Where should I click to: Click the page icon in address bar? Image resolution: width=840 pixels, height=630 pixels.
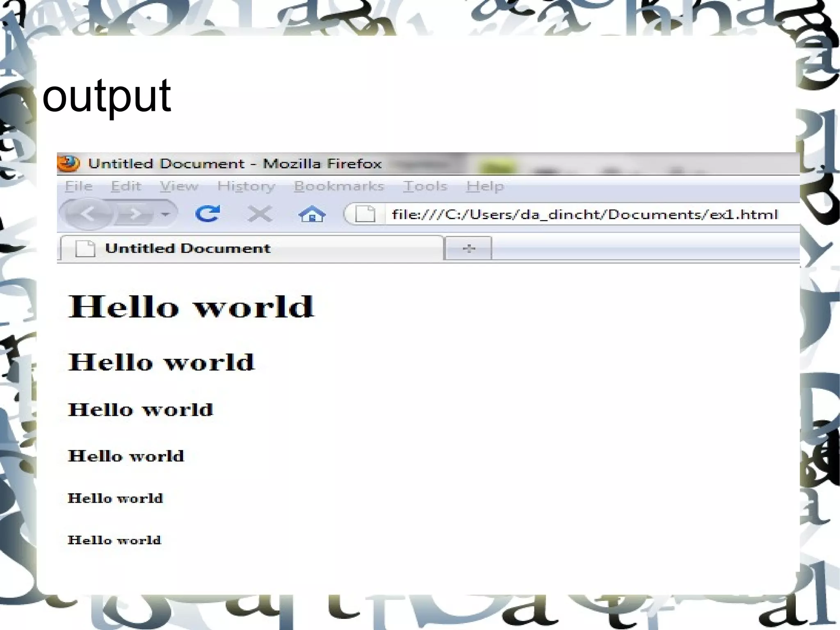coord(365,214)
